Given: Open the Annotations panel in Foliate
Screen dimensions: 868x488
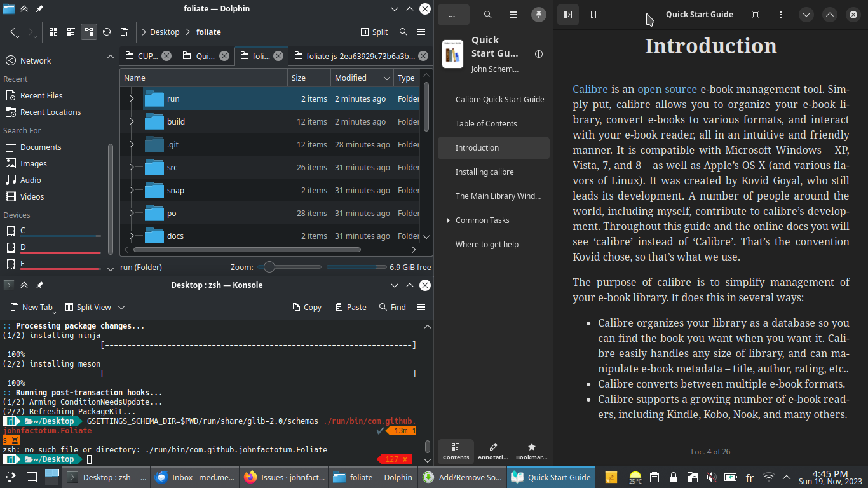Looking at the screenshot, I should 493,451.
